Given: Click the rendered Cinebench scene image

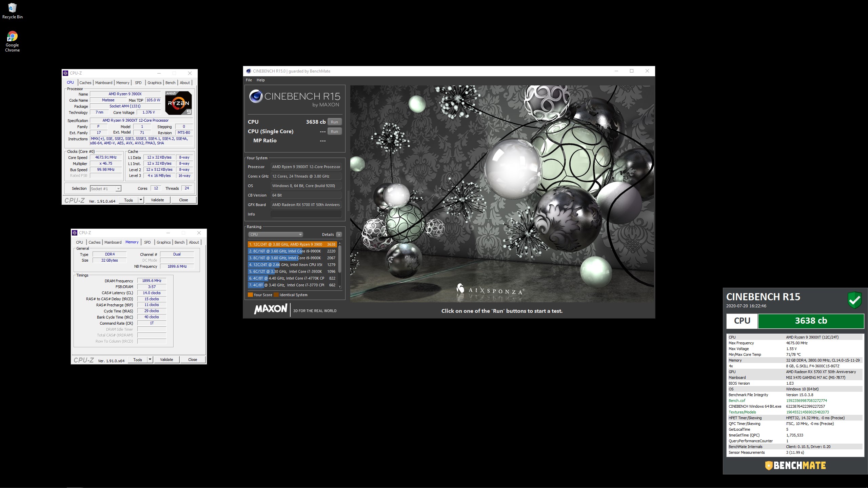Looking at the screenshot, I should [502, 194].
